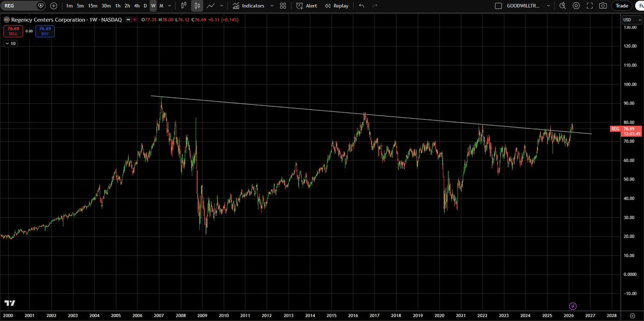
Task: Click the Regency Centers Corporation symbol title
Action: (67, 20)
